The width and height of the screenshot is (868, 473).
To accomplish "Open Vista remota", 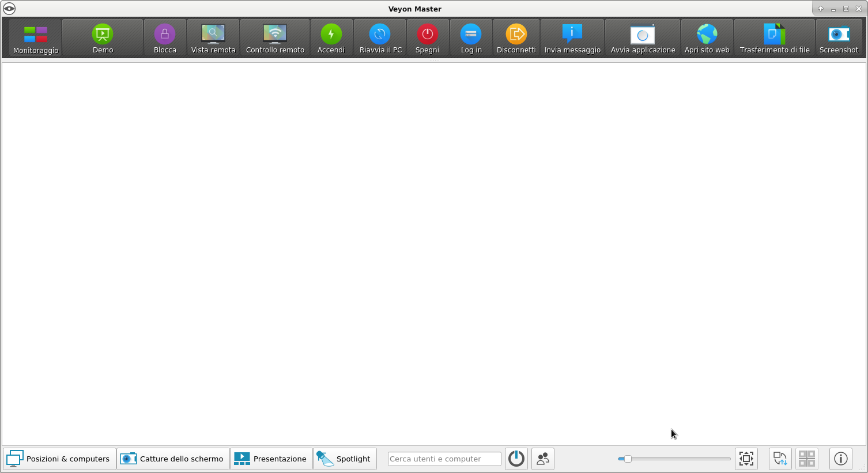I will [x=213, y=38].
